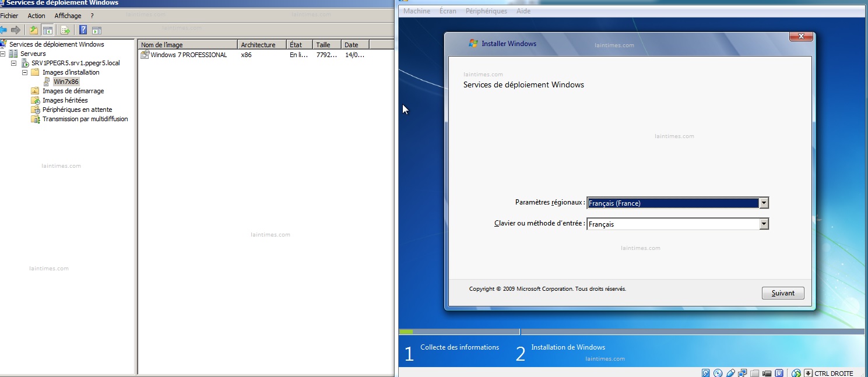The image size is (868, 377).
Task: Click the blue Help question mark icon
Action: [83, 30]
